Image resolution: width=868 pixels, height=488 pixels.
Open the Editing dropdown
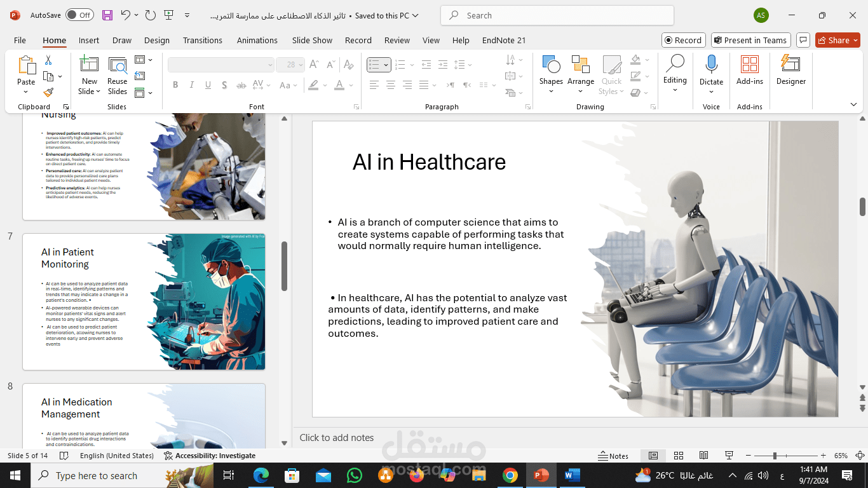point(675,74)
